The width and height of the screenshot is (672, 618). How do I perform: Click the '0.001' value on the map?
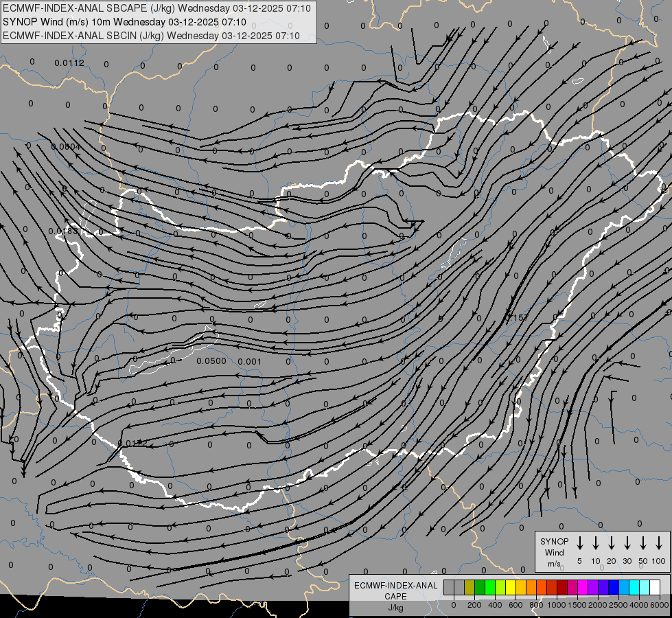249,362
